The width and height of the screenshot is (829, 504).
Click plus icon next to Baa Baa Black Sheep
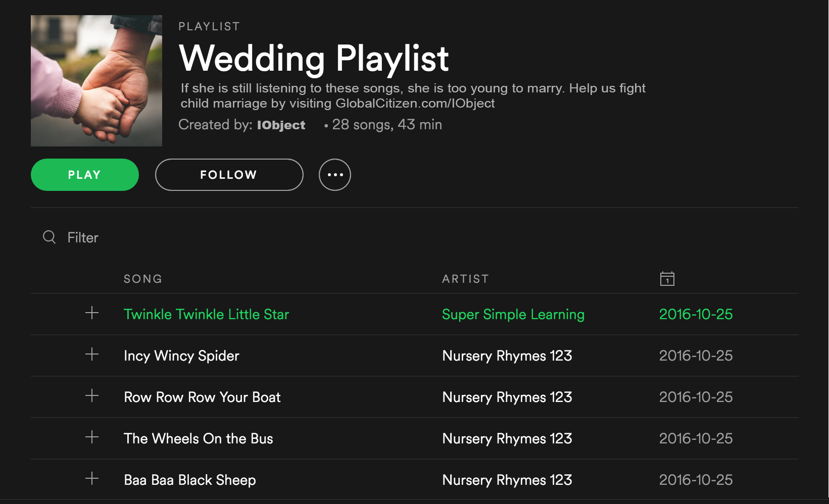click(92, 479)
